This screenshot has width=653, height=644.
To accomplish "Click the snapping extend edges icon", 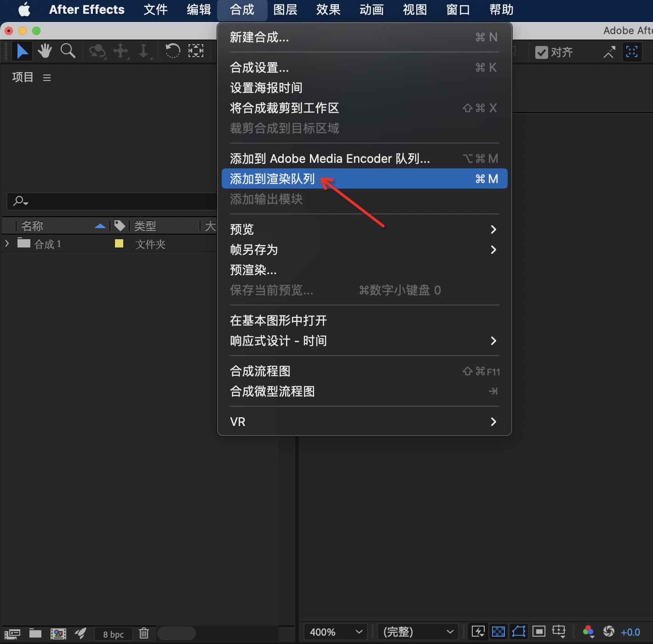I will point(609,52).
